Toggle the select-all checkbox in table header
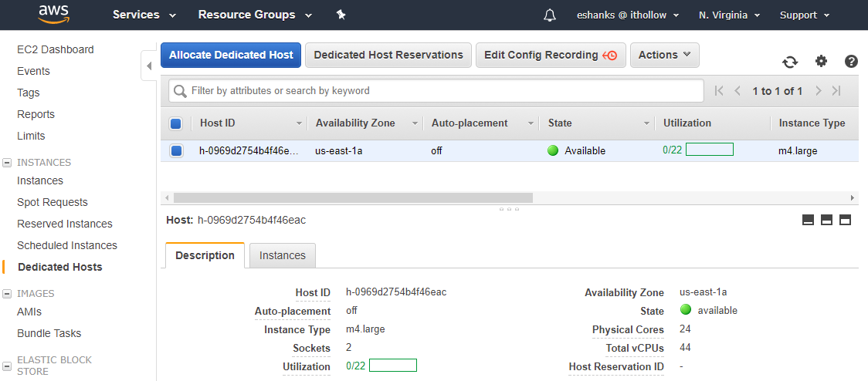 tap(175, 123)
